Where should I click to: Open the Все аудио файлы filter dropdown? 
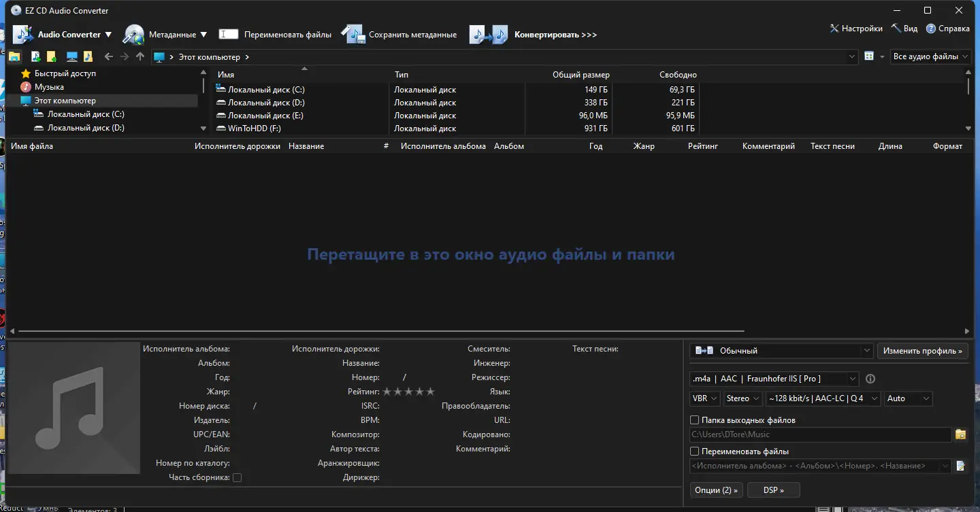tap(931, 56)
